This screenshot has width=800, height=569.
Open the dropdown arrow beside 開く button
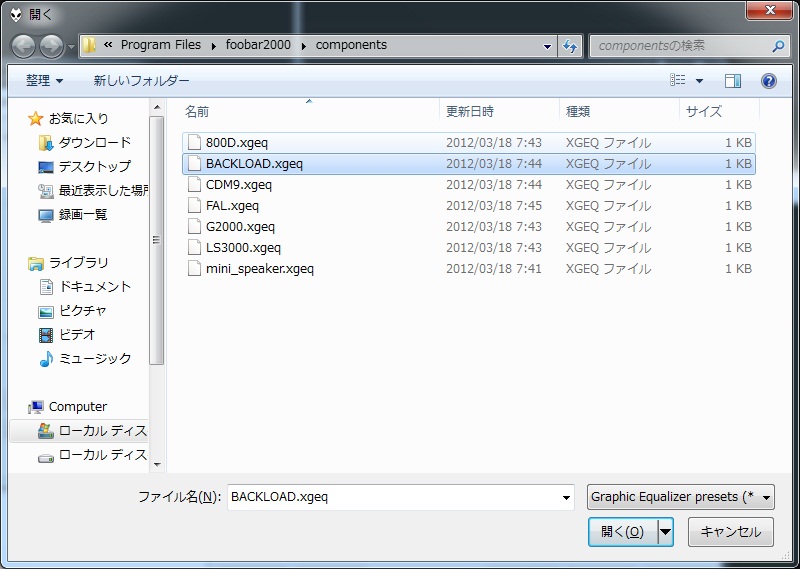coord(665,532)
